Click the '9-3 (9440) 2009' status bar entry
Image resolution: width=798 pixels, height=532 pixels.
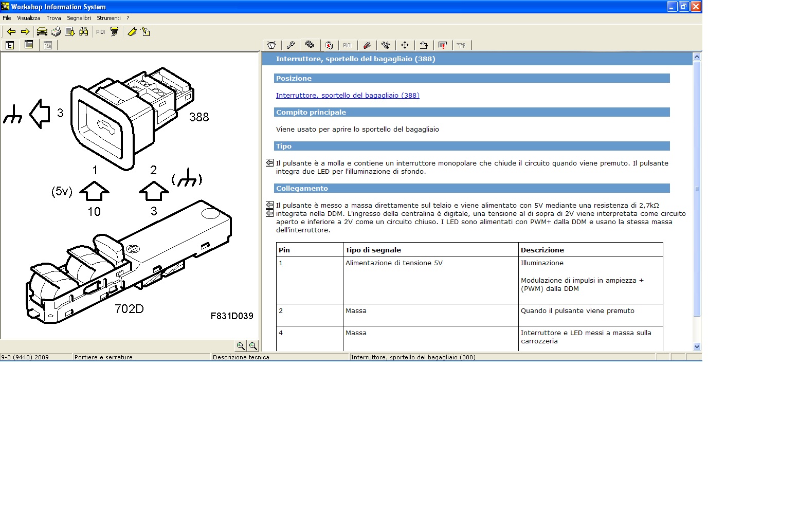[36, 357]
